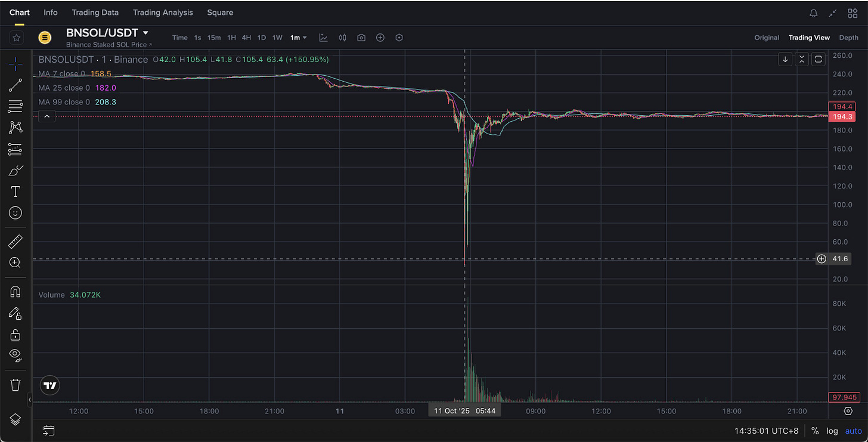The height and width of the screenshot is (442, 868).
Task: Take a chart snapshot with camera
Action: click(x=361, y=38)
